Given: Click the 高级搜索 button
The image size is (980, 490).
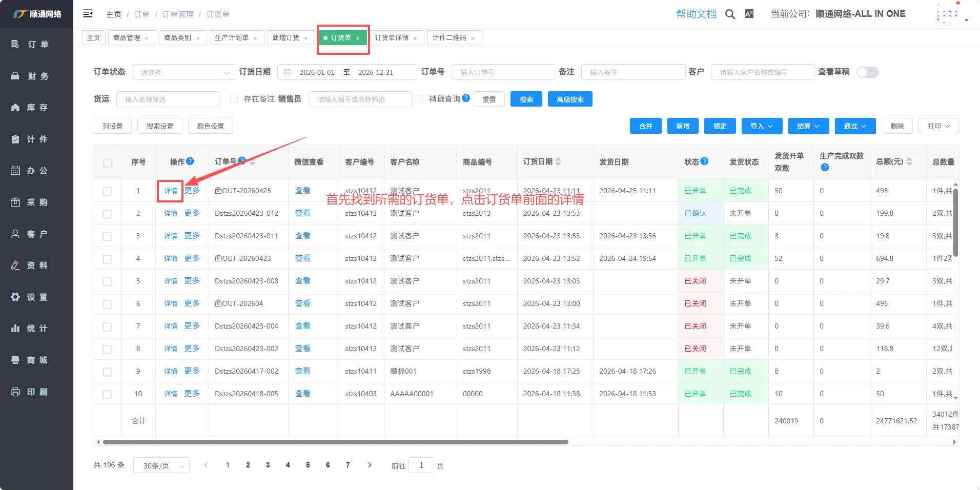Looking at the screenshot, I should click(570, 99).
